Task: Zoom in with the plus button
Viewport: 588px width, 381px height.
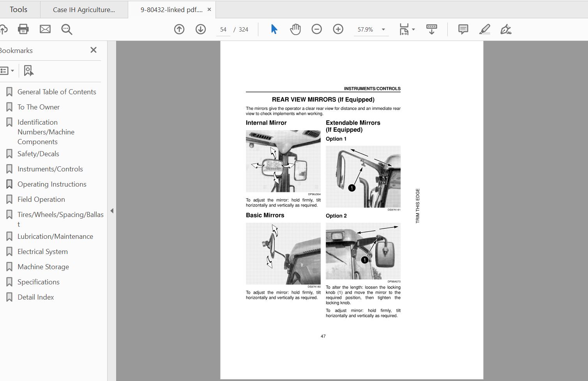Action: (x=338, y=29)
